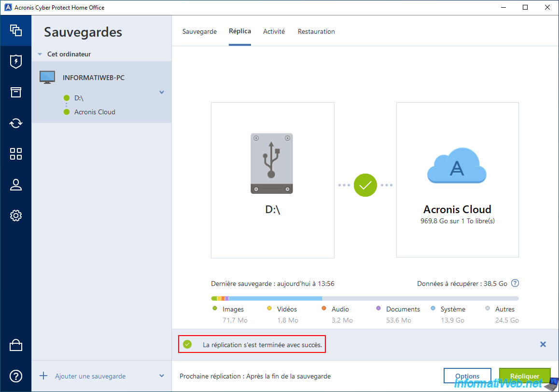Click the Documents purple legend dot

[378, 308]
